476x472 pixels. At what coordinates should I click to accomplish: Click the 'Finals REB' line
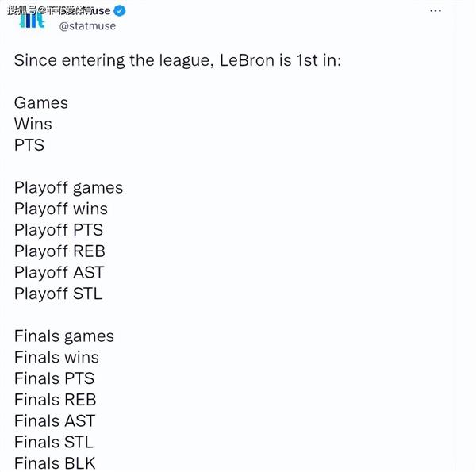coord(56,400)
